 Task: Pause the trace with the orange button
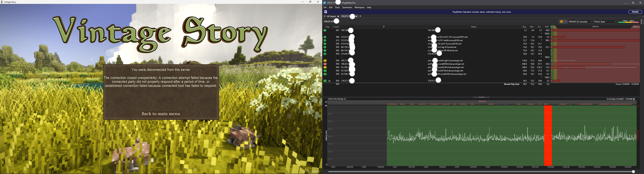(561, 22)
